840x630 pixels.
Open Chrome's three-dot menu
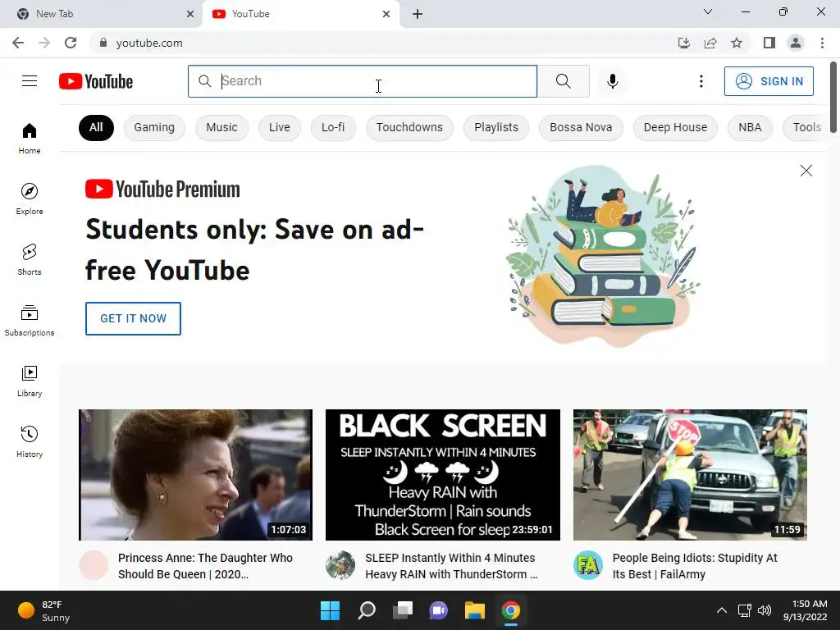click(822, 43)
